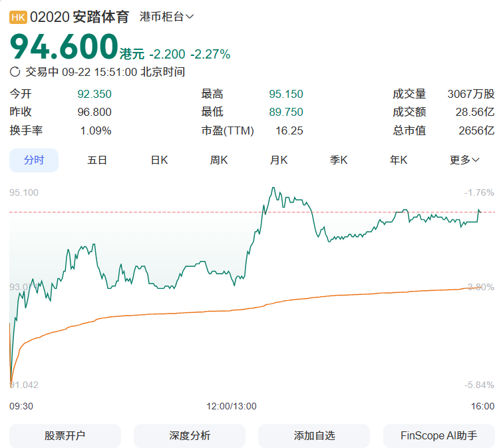
Task: View the 季K quarterly candlestick chart
Action: [339, 160]
